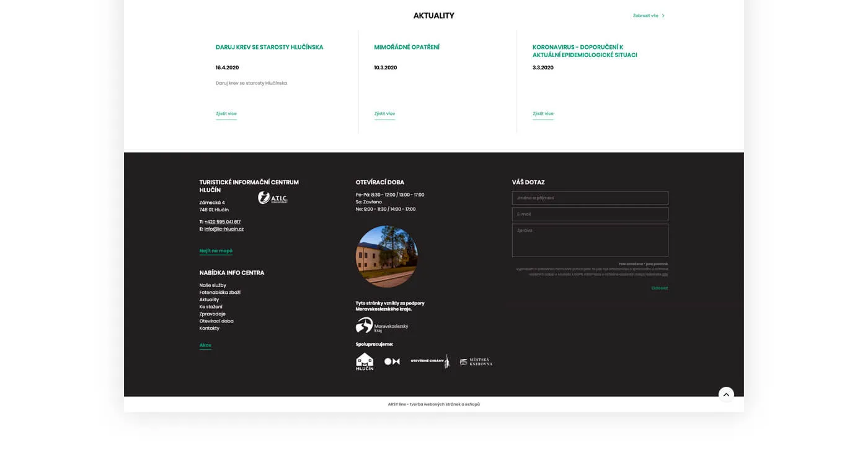The height and width of the screenshot is (468, 868).
Task: Open Daruj krev se starosty Hlučínska headline
Action: point(269,47)
